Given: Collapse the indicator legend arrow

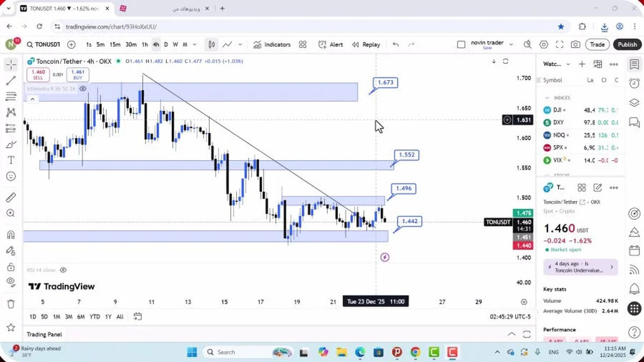Looking at the screenshot, I should point(32,99).
